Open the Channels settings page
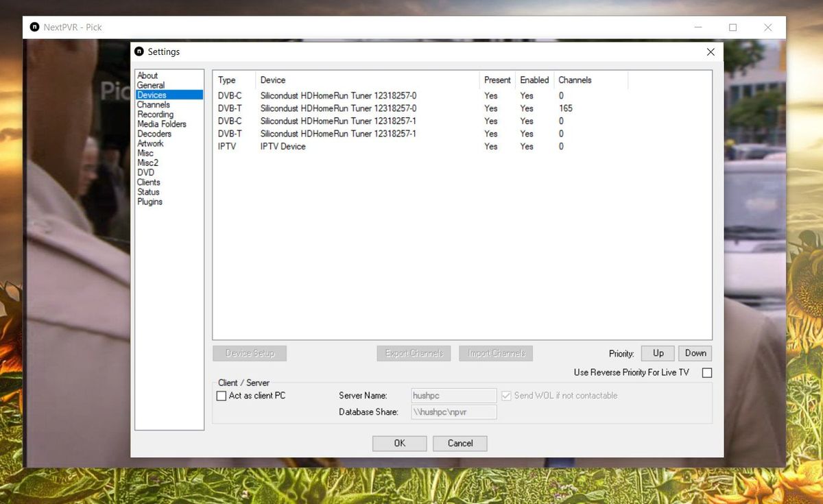823x504 pixels. [x=153, y=104]
